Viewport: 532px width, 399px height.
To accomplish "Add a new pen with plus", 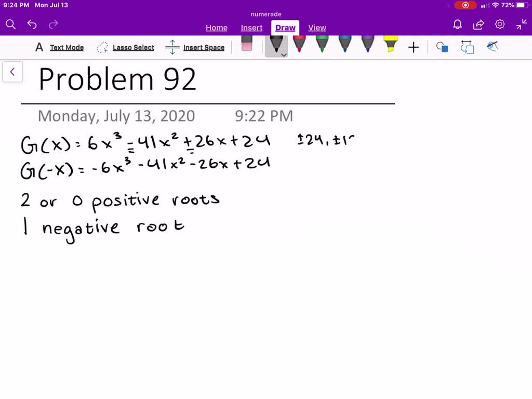I will point(413,47).
